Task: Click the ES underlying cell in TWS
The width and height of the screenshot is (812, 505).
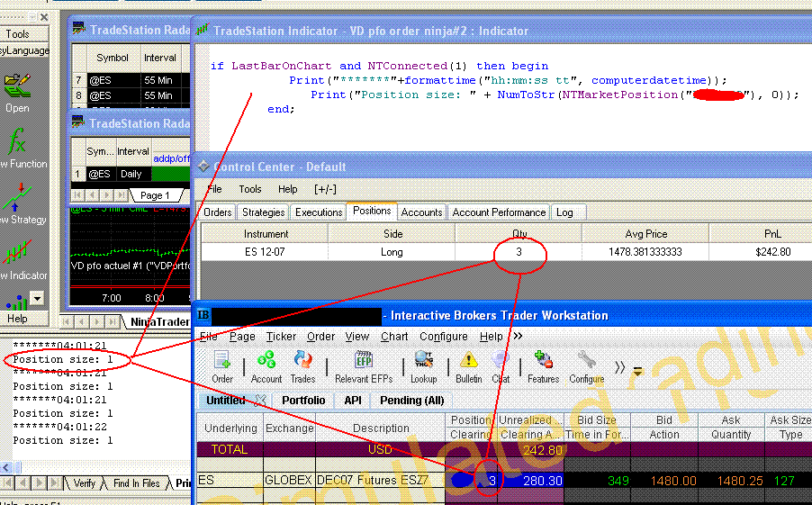Action: (x=230, y=480)
